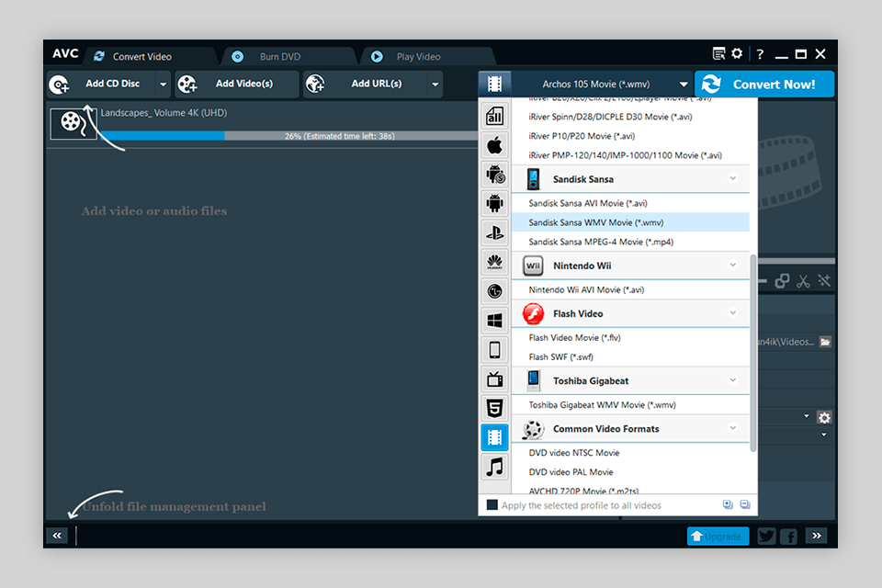Image resolution: width=882 pixels, height=588 pixels.
Task: Open the audio formats music note category
Action: (494, 467)
